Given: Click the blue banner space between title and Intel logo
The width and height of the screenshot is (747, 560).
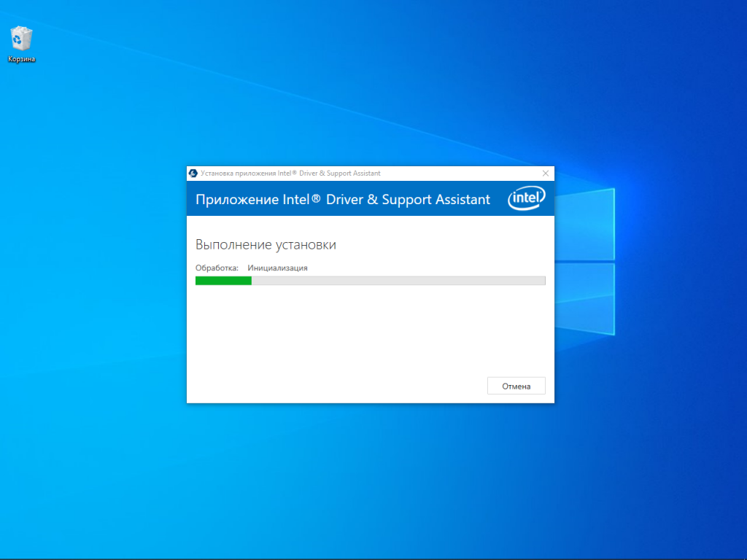Looking at the screenshot, I should 499,200.
